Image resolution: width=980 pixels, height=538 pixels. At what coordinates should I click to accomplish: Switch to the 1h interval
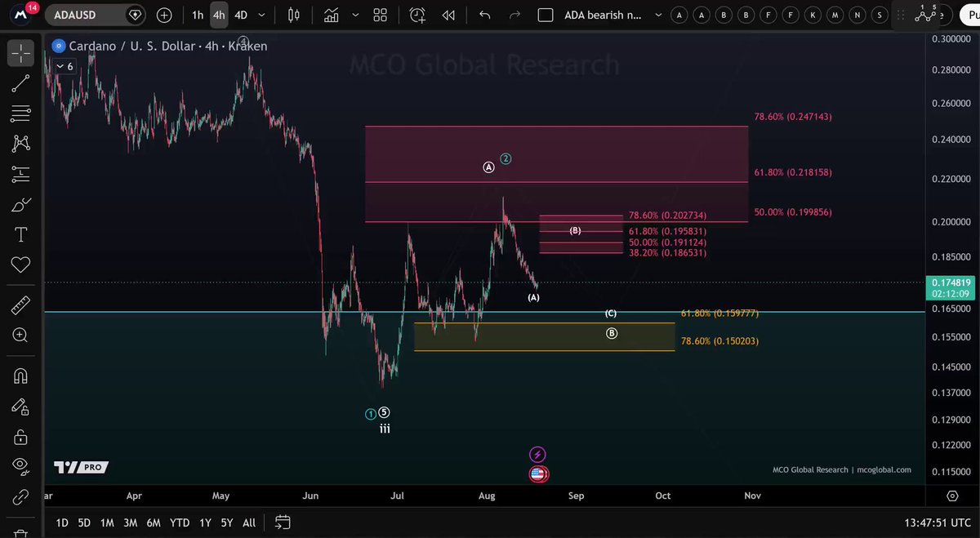[198, 15]
